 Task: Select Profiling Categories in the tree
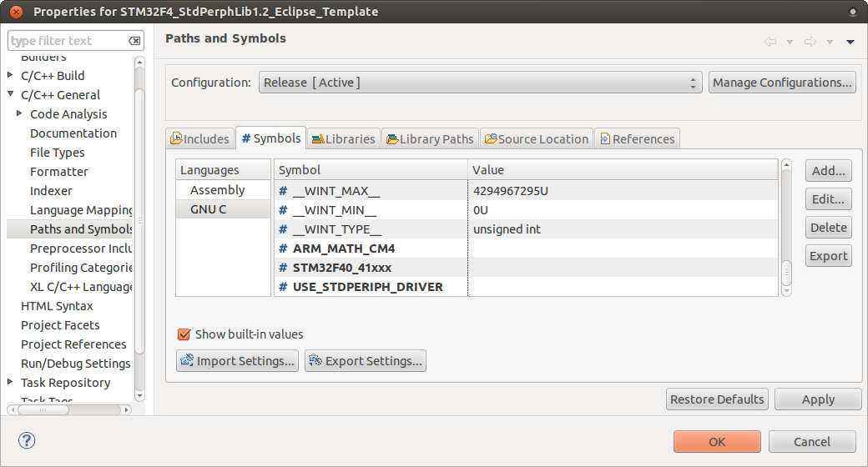(x=81, y=268)
